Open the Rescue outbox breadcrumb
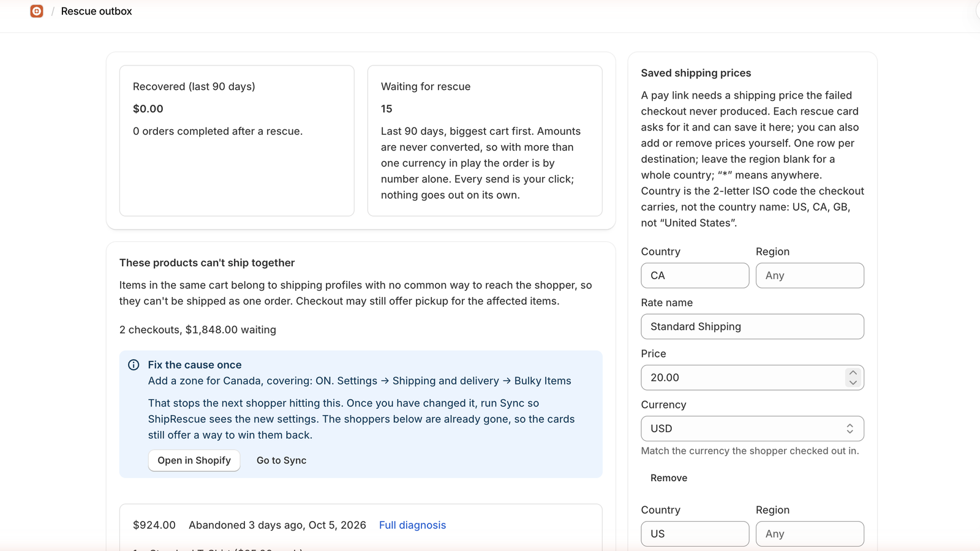Image resolution: width=980 pixels, height=551 pixels. [x=96, y=11]
